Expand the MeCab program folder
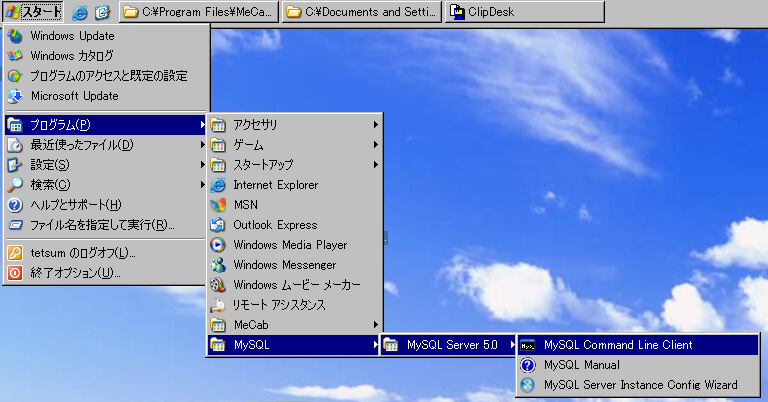Viewport: 768px width, 402px height. (x=250, y=325)
